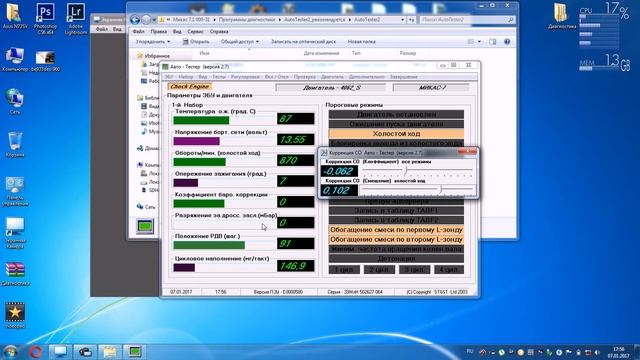Image resolution: width=640 pixels, height=360 pixels.
Task: Click the Холостой ход status row
Action: click(x=396, y=133)
